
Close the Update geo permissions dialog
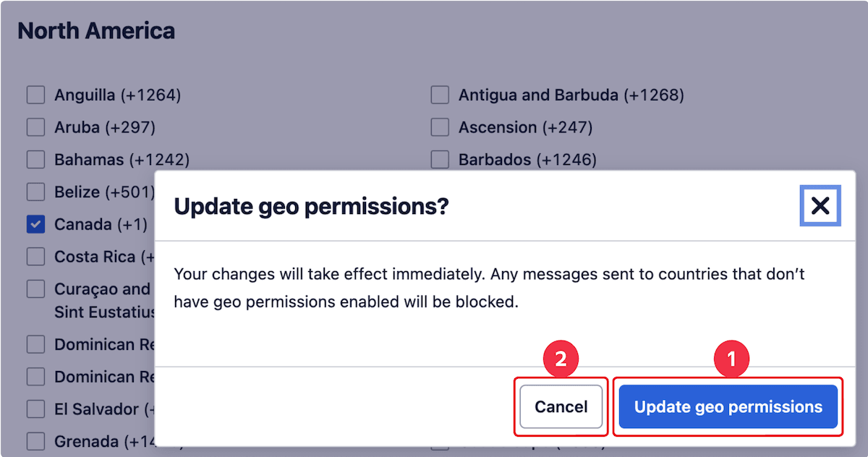(820, 205)
